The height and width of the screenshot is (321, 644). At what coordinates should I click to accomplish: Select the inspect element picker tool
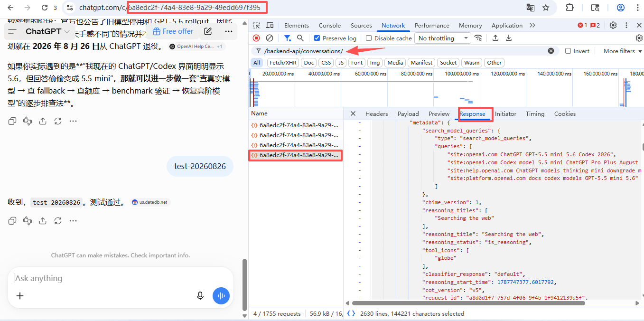click(x=256, y=25)
